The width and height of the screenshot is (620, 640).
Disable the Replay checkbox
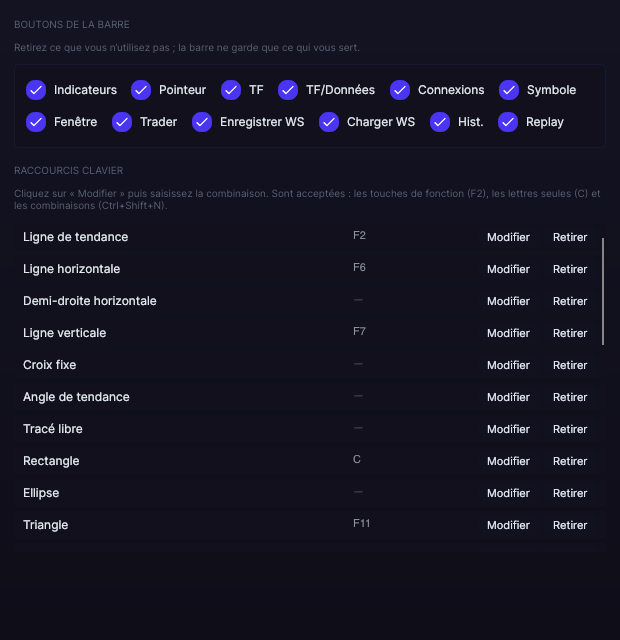pos(508,122)
